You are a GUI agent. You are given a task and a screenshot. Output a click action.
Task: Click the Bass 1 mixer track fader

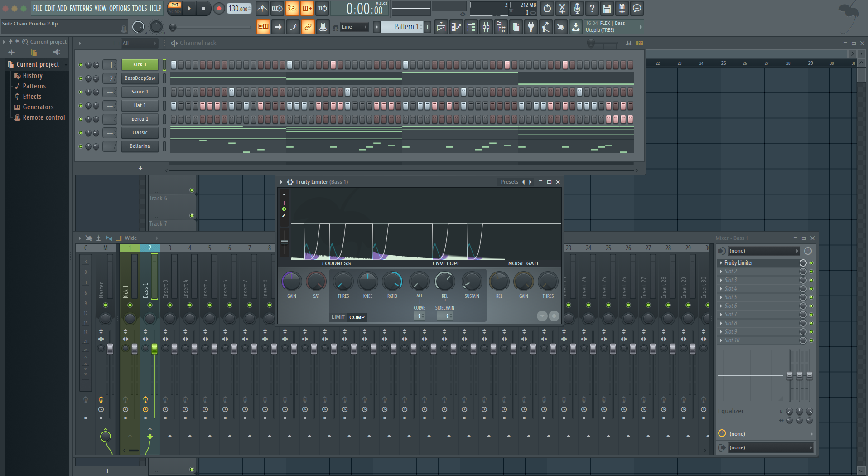click(154, 348)
